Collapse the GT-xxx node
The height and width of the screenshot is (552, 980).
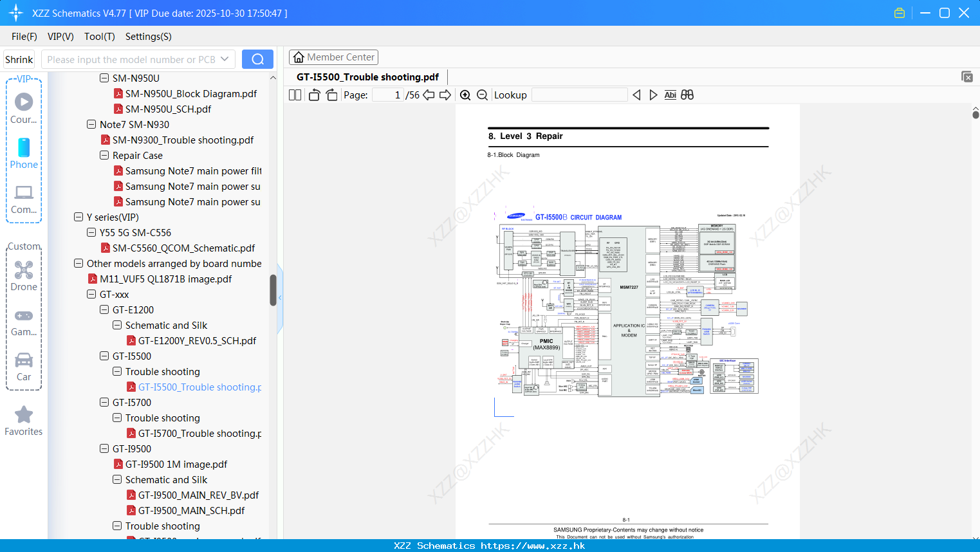click(x=91, y=294)
